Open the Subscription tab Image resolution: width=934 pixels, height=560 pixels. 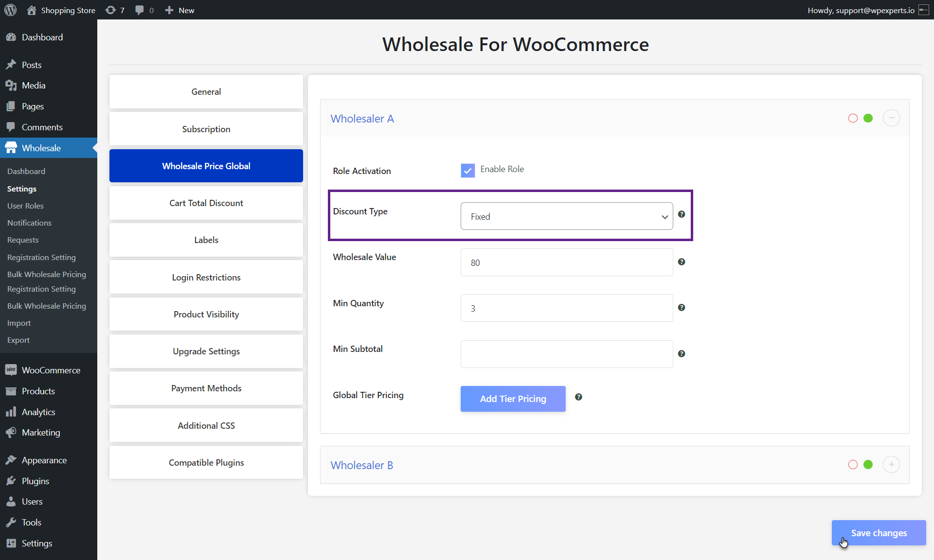(x=206, y=129)
